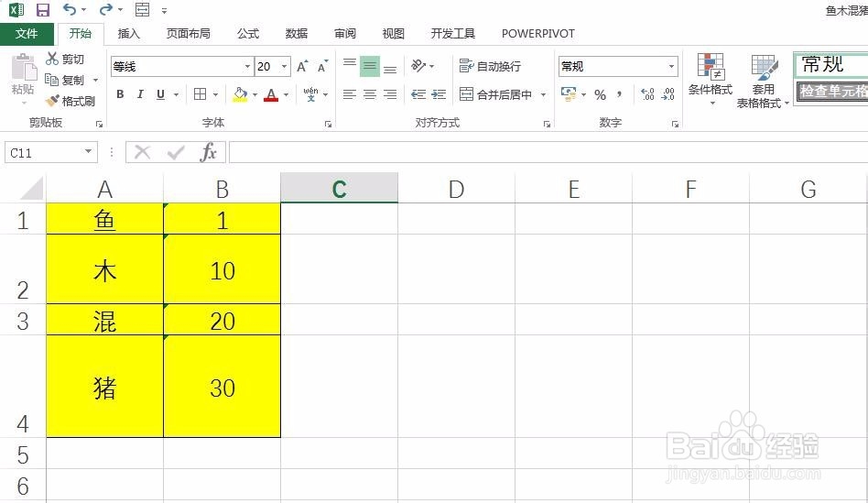868x503 pixels.
Task: Switch to the 公式 Formulas tab
Action: point(247,34)
